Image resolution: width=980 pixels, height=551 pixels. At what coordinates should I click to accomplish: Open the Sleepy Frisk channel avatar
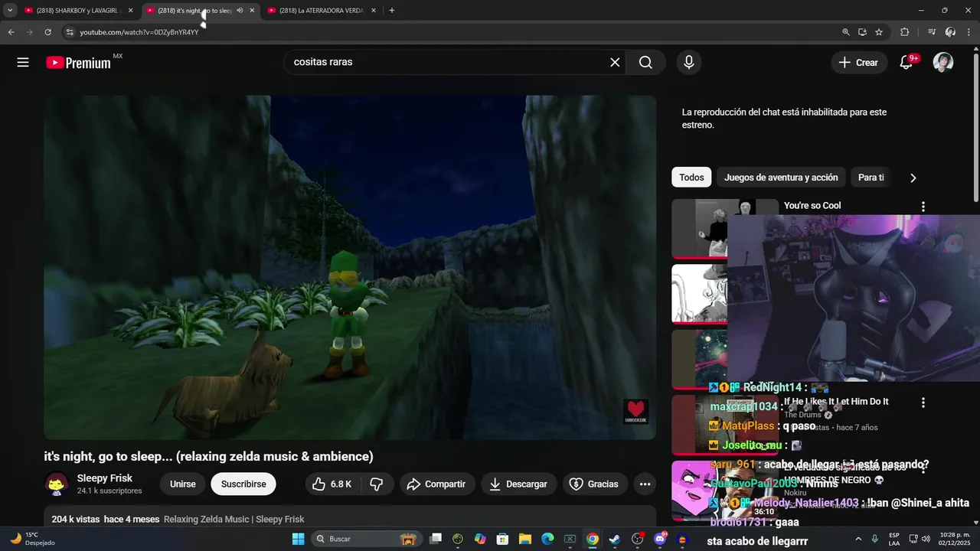pos(57,484)
